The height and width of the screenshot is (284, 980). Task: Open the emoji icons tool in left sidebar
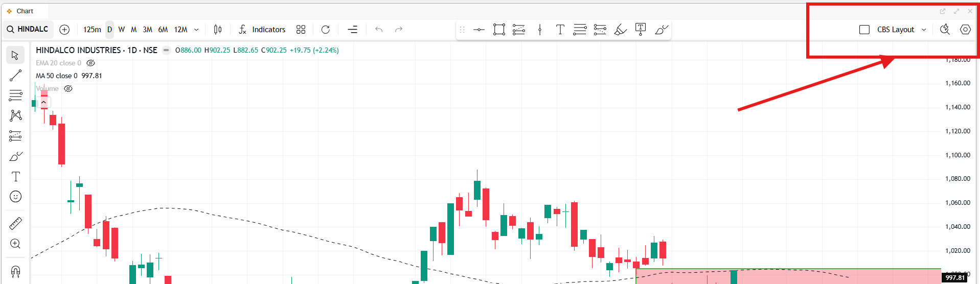pos(15,197)
